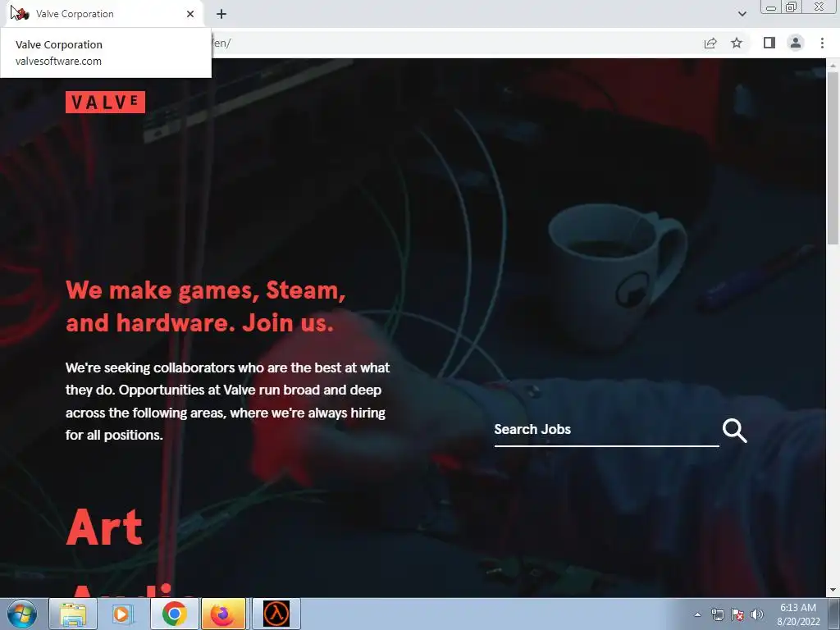
Task: Click the search magnifier icon
Action: pyautogui.click(x=734, y=431)
